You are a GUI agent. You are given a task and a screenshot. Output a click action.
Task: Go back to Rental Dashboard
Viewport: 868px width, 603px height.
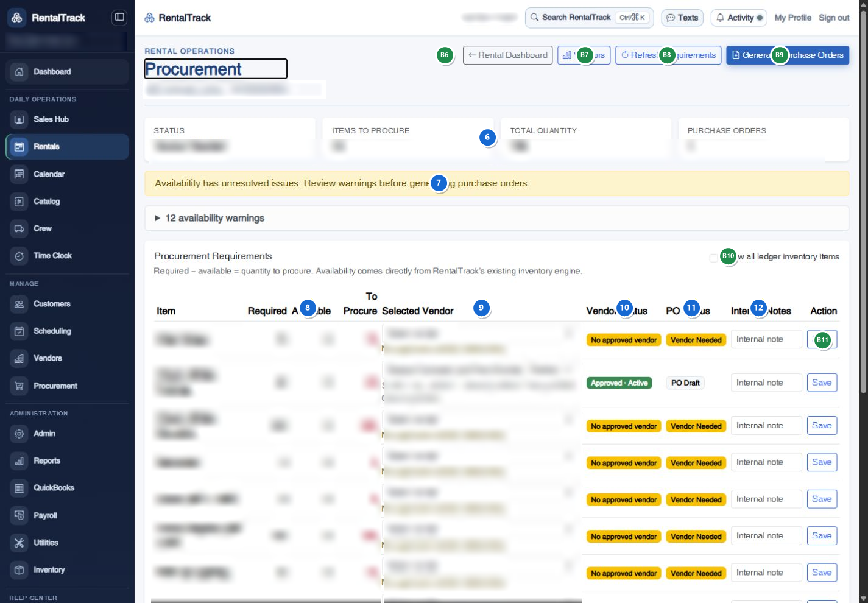click(508, 55)
